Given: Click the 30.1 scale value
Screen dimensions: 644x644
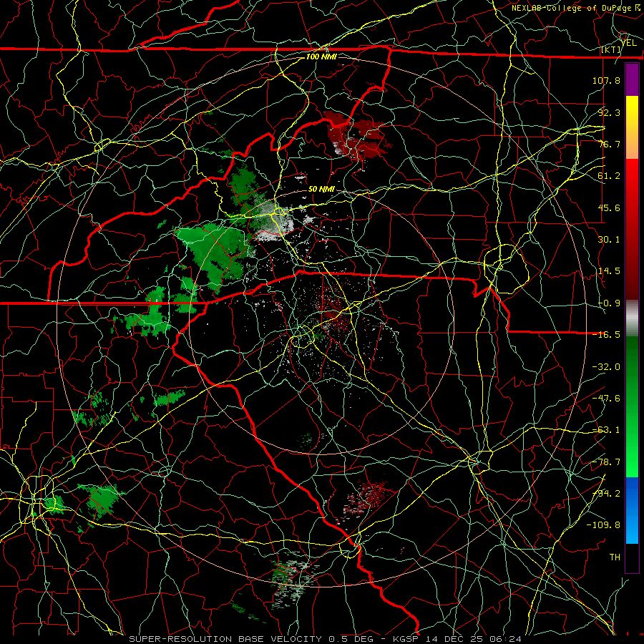Looking at the screenshot, I should pos(609,240).
